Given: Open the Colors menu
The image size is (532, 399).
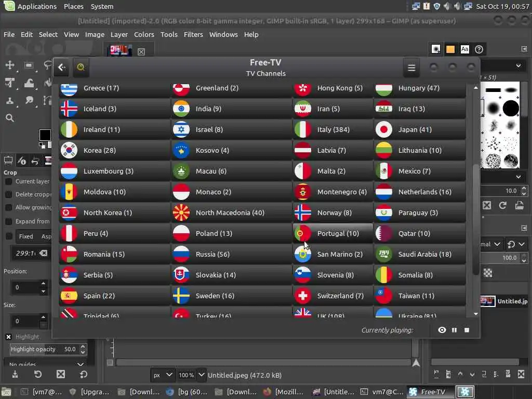Looking at the screenshot, I should tap(144, 34).
